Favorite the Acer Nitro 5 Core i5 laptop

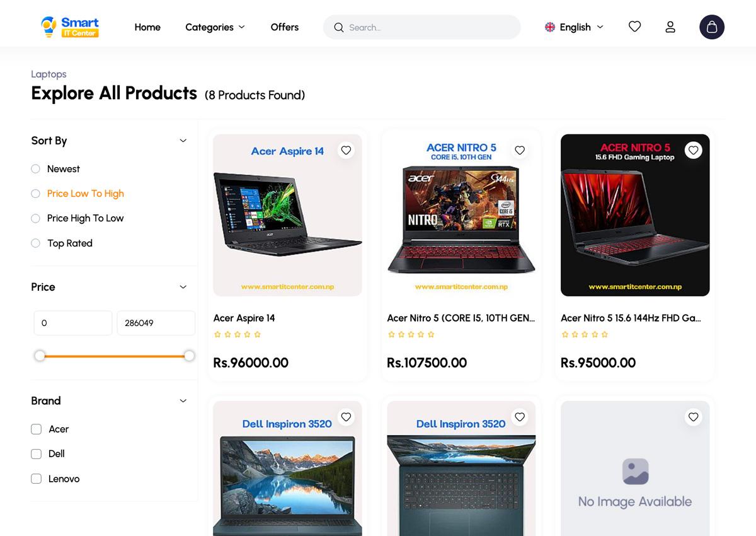coord(520,150)
